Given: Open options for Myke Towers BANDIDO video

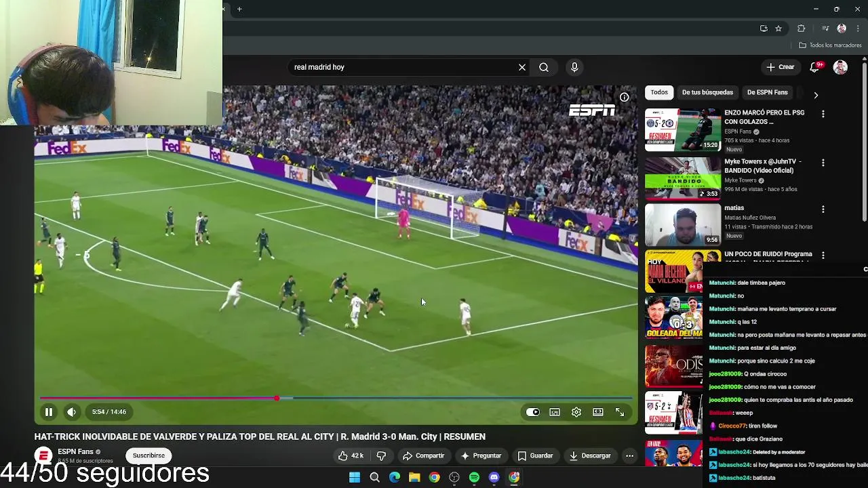Looking at the screenshot, I should (823, 163).
